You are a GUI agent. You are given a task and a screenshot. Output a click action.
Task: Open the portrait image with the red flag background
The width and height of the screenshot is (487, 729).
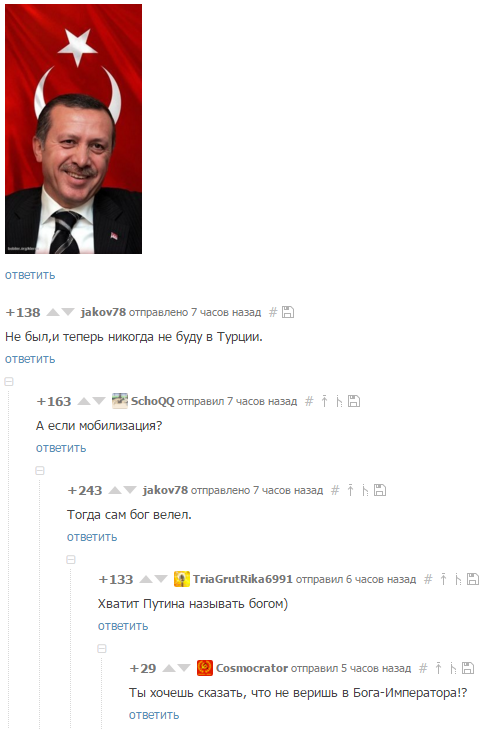point(73,129)
